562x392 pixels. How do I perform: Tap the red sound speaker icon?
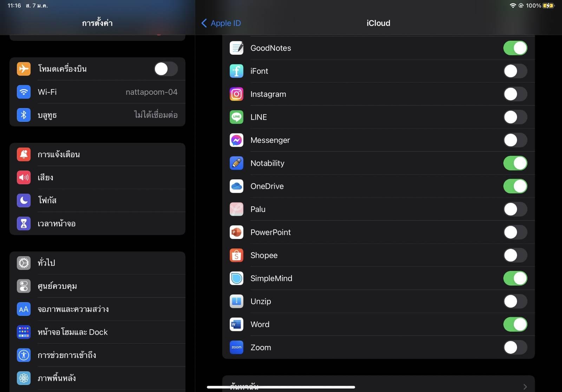(24, 178)
